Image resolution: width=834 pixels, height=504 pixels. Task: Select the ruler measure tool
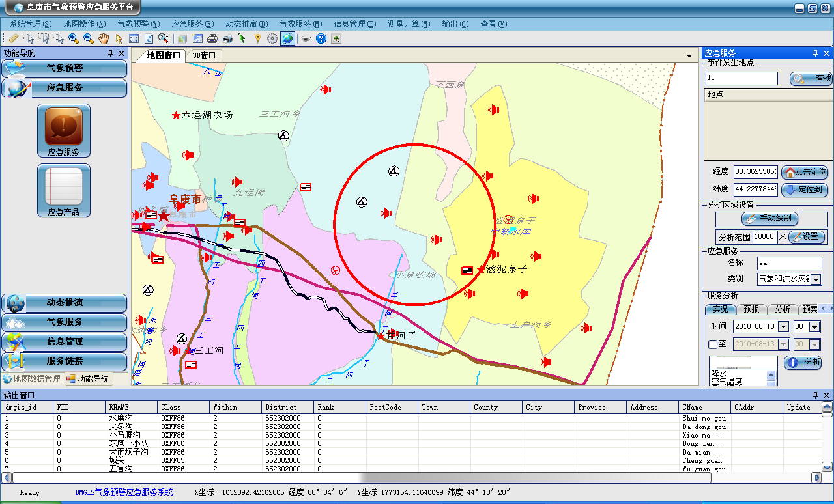[13, 38]
